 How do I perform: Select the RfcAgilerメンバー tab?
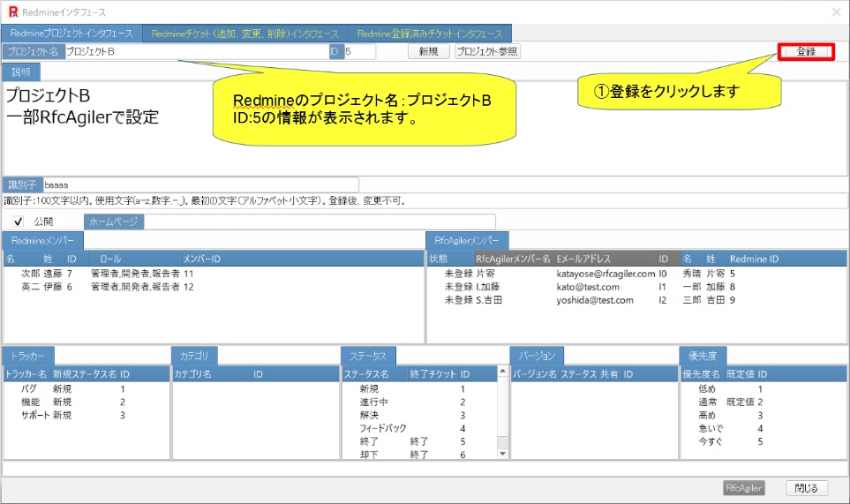(x=467, y=241)
